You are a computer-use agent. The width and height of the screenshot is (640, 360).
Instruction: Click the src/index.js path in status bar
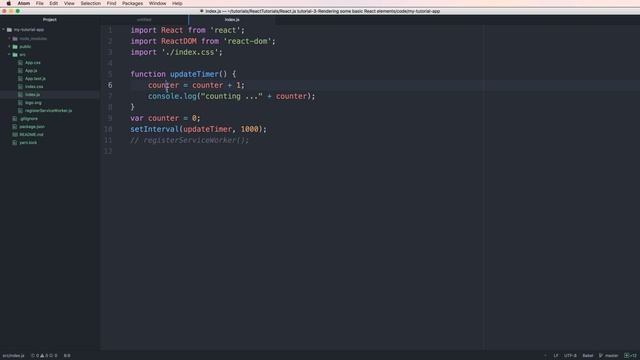point(13,356)
